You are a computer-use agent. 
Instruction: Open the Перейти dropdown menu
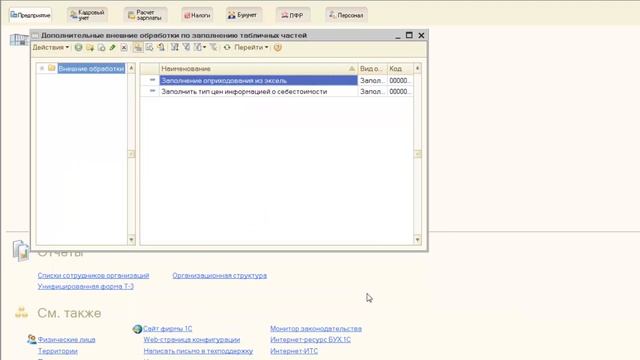(251, 47)
